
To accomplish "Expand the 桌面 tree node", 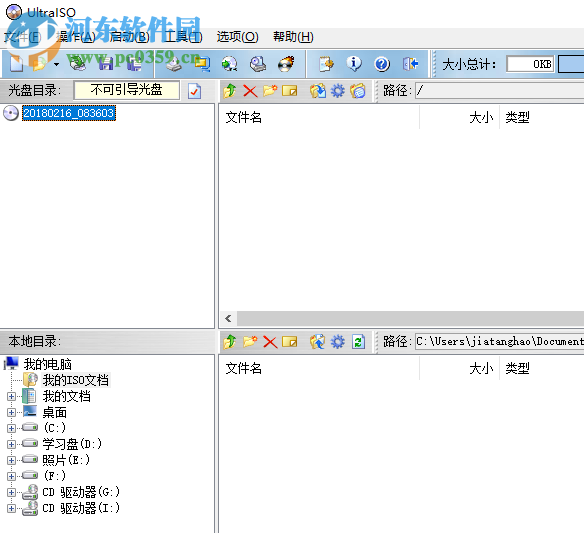I will [11, 412].
